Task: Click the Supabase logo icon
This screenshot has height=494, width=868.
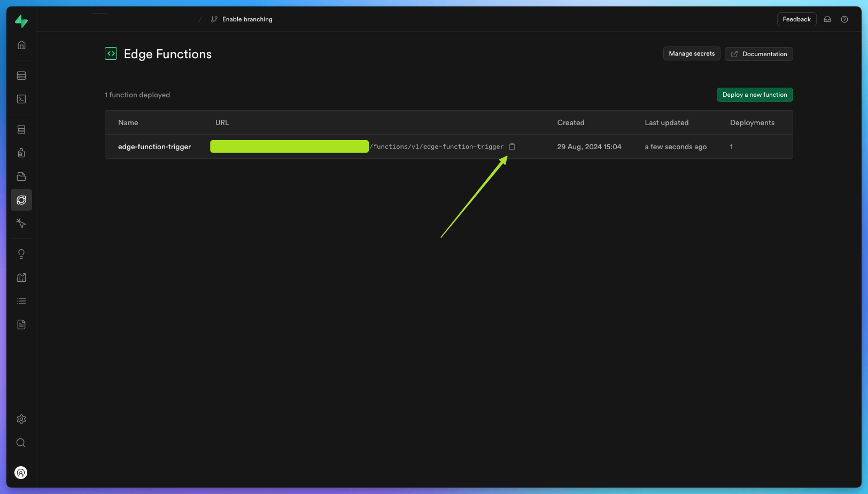Action: (x=21, y=21)
